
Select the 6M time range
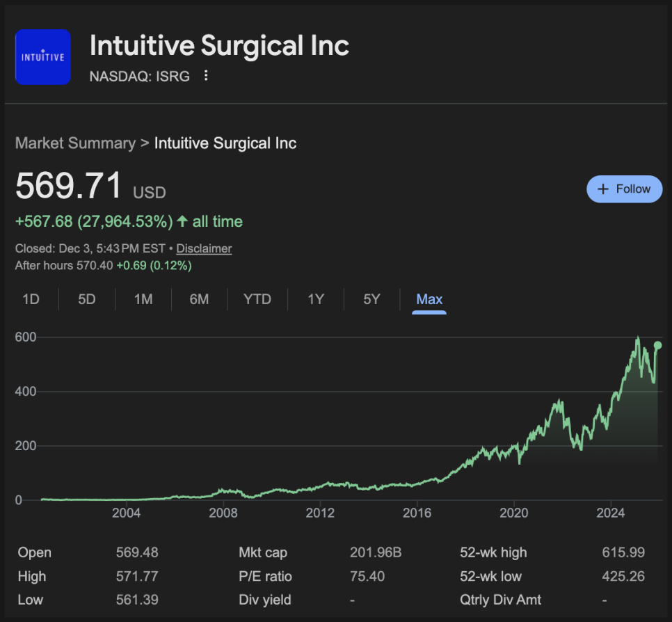tap(199, 300)
